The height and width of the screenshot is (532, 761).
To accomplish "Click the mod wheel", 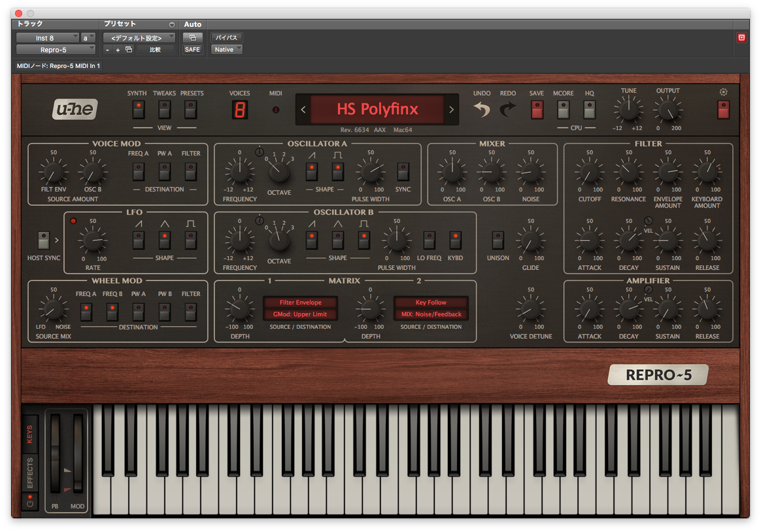I will 78,454.
